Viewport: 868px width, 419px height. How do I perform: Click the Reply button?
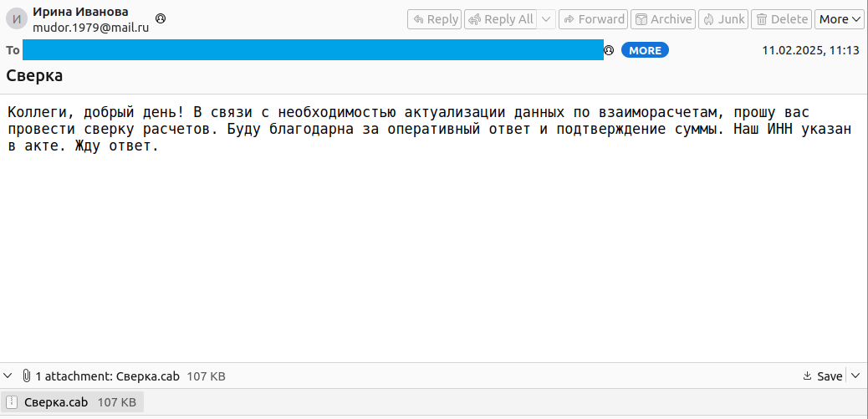pos(435,19)
